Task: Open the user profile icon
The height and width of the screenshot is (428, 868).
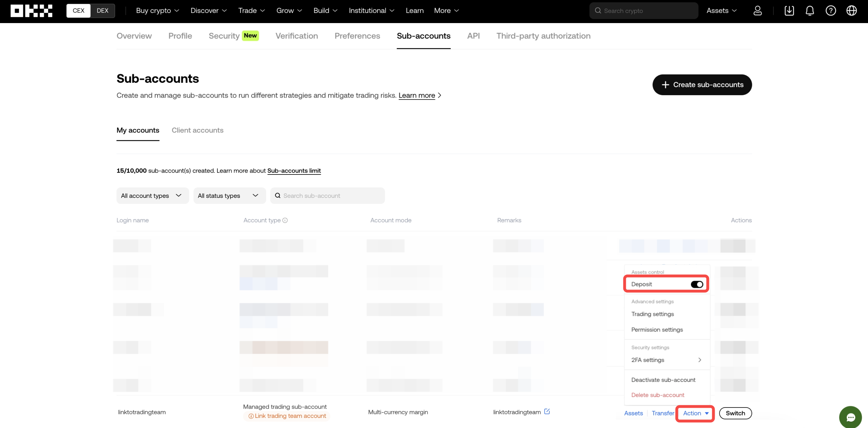Action: (757, 11)
